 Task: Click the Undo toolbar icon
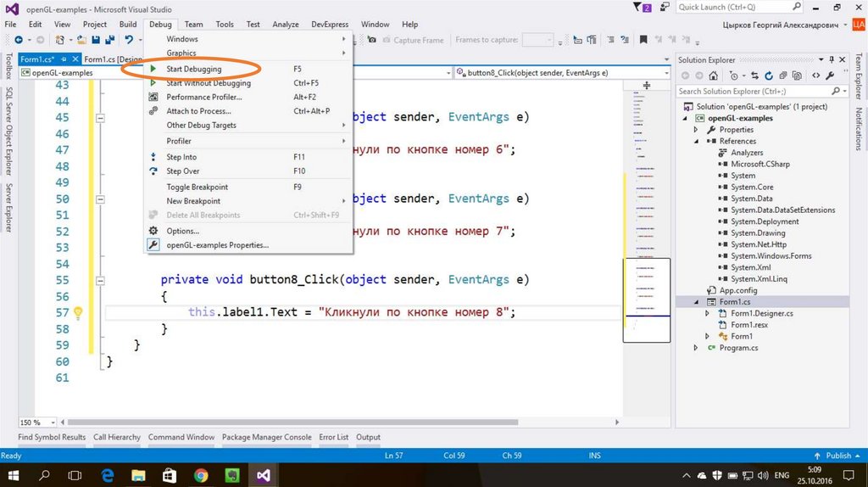(129, 40)
